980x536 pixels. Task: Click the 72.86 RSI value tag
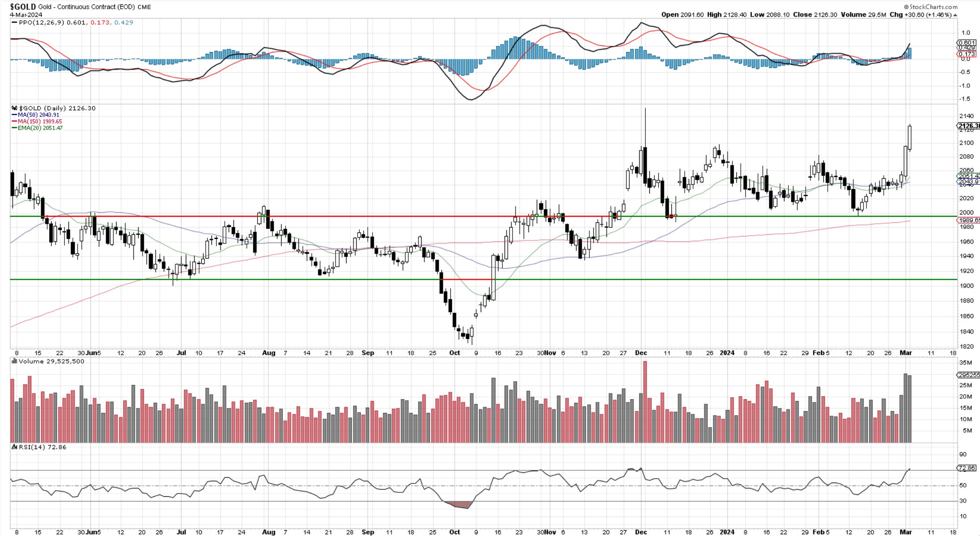coord(965,468)
